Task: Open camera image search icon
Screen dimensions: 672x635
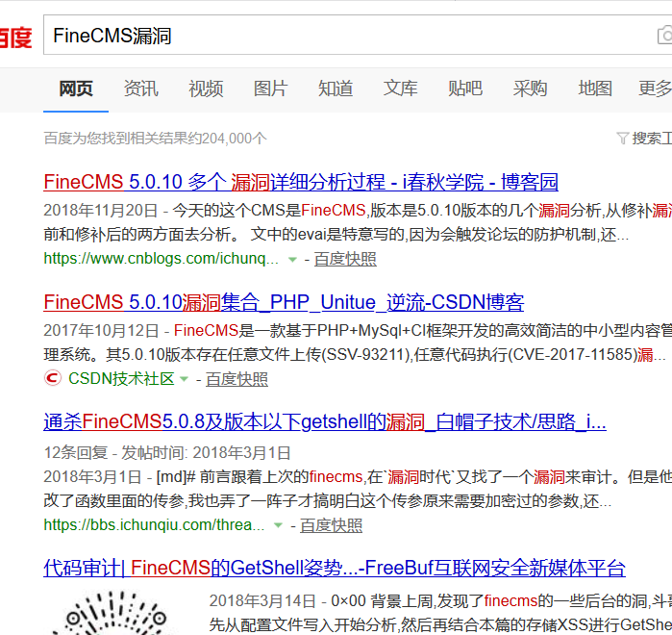Action: click(x=664, y=36)
